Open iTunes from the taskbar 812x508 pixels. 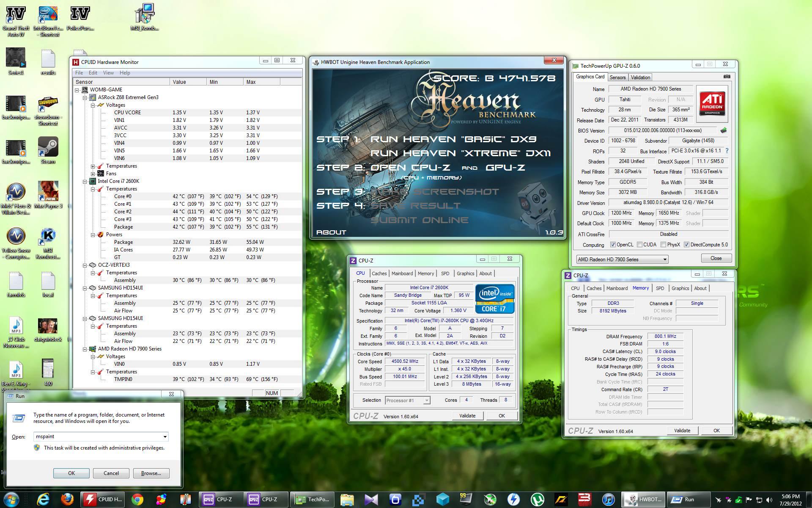(609, 500)
